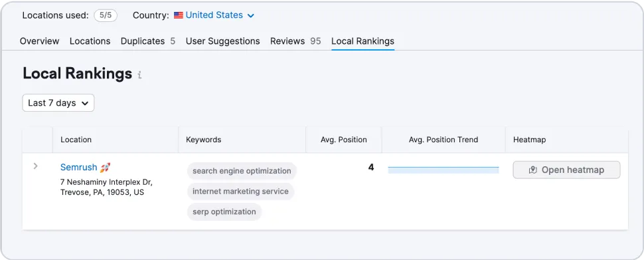Click the Avg. Position Trend line chart
This screenshot has width=644, height=260.
(443, 170)
